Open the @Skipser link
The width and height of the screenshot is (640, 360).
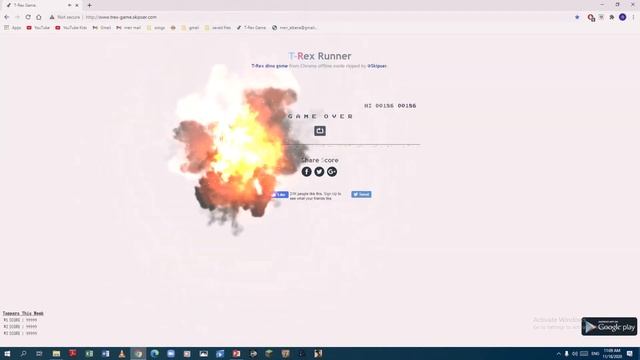click(x=377, y=66)
